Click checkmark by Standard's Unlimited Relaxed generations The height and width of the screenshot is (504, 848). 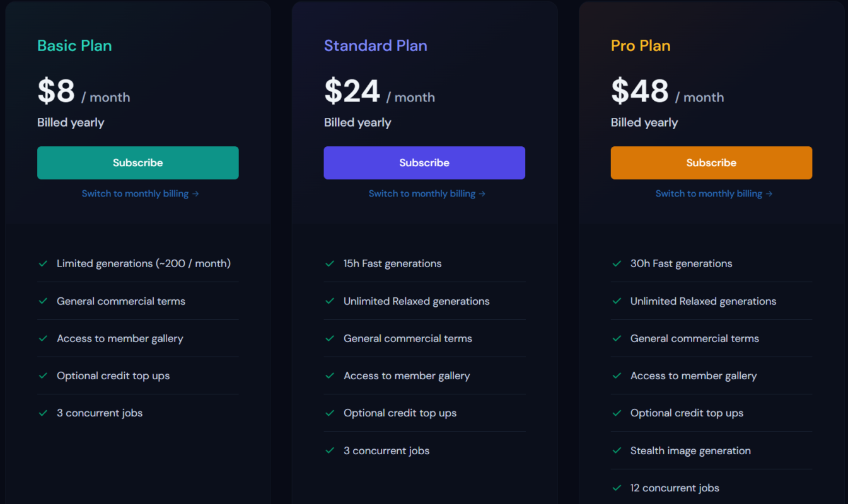click(x=330, y=301)
